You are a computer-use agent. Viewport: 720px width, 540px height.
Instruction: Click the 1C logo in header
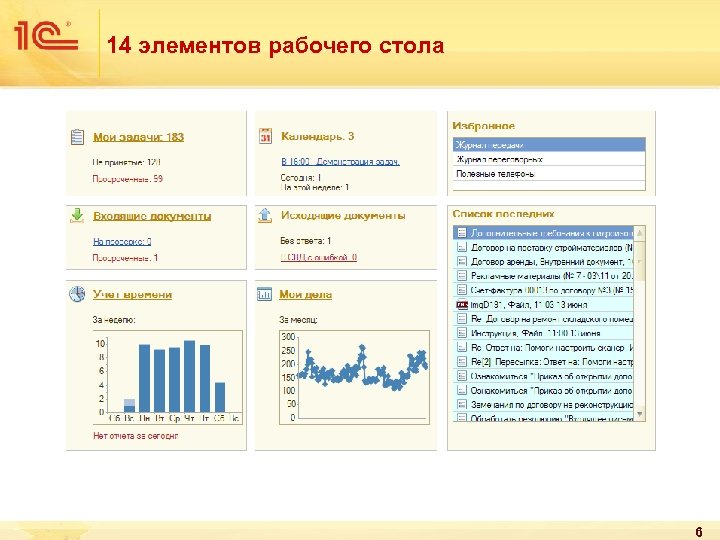tap(46, 36)
